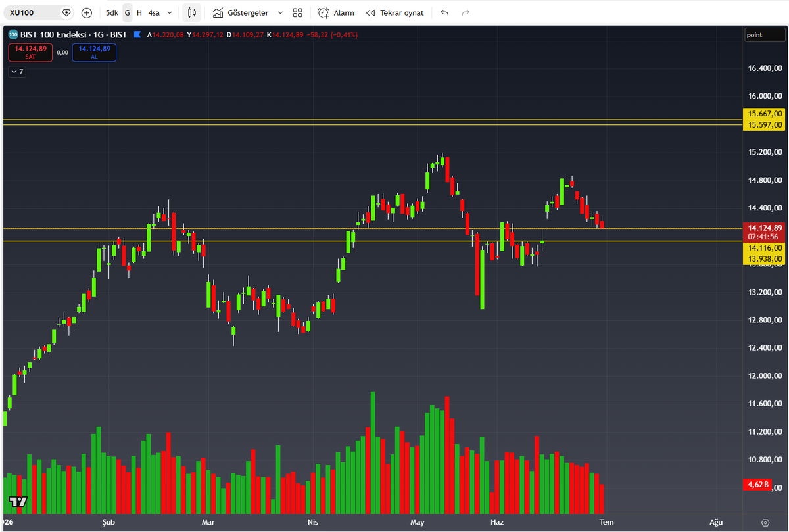Screen dimensions: 789x532
Task: Open the interval dropdown arrow
Action: tap(170, 12)
